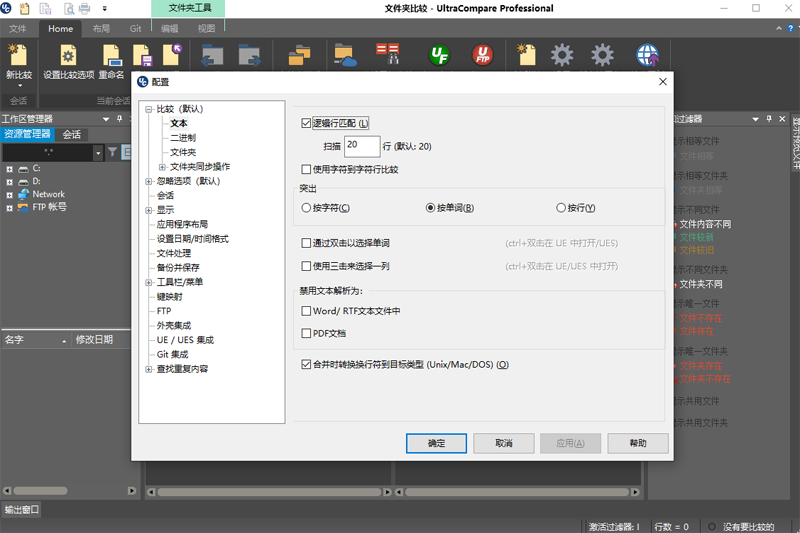Select highlight by line (按行) radio
Screen dimensions: 800x533
(x=561, y=208)
